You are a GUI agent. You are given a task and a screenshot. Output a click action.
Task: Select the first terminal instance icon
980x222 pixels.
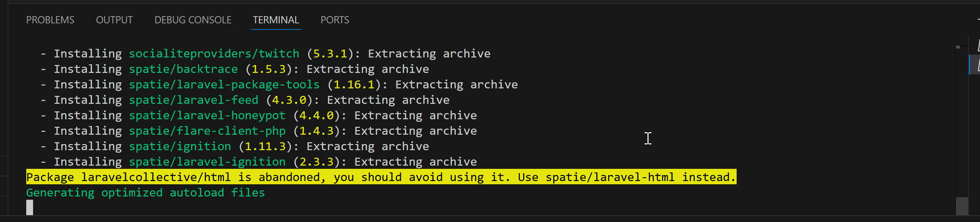(977, 46)
